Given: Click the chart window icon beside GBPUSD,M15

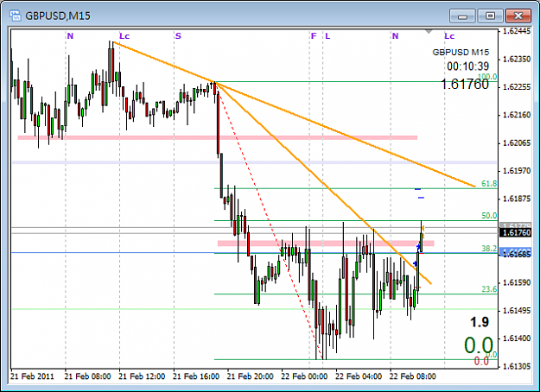Looking at the screenshot, I should tap(16, 16).
